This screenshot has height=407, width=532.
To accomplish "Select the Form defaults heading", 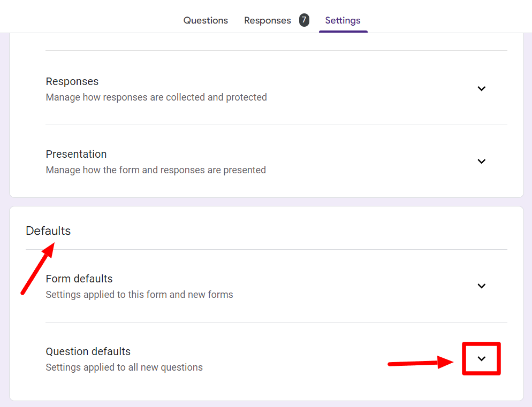I will coord(79,279).
